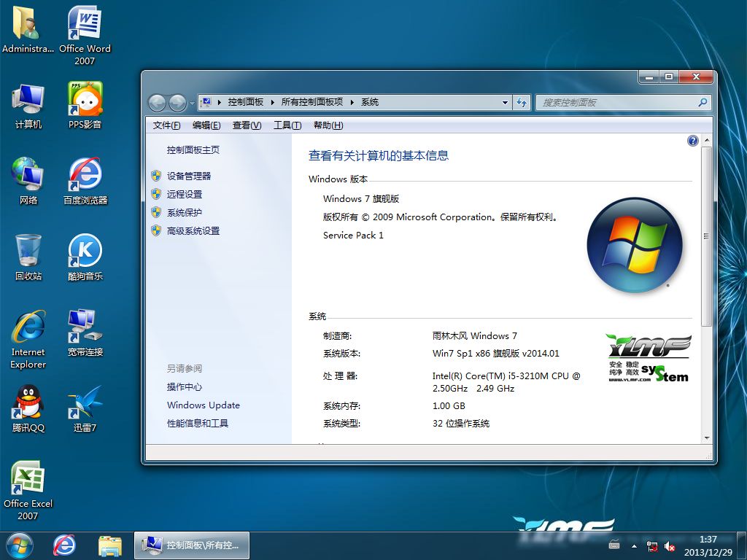
Task: Click the Service Pack 1 text
Action: [353, 236]
